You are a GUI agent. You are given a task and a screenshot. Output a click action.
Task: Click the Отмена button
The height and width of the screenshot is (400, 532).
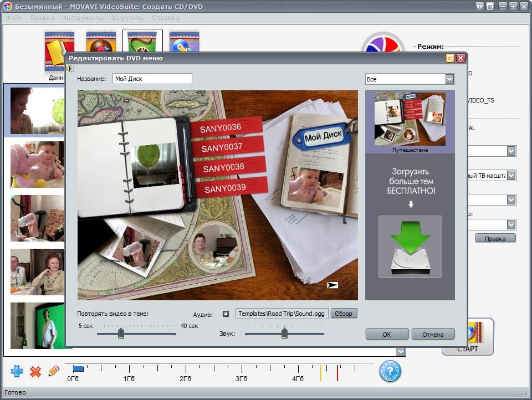point(433,334)
